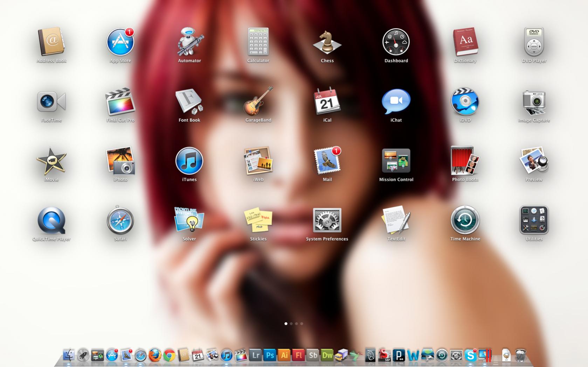This screenshot has height=367, width=588.
Task: Open the Utilities folder
Action: pyautogui.click(x=534, y=220)
